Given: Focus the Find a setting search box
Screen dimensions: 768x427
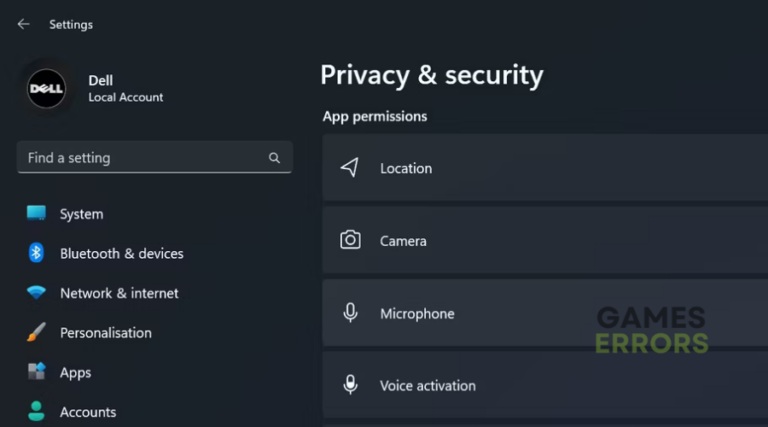Looking at the screenshot, I should [155, 158].
